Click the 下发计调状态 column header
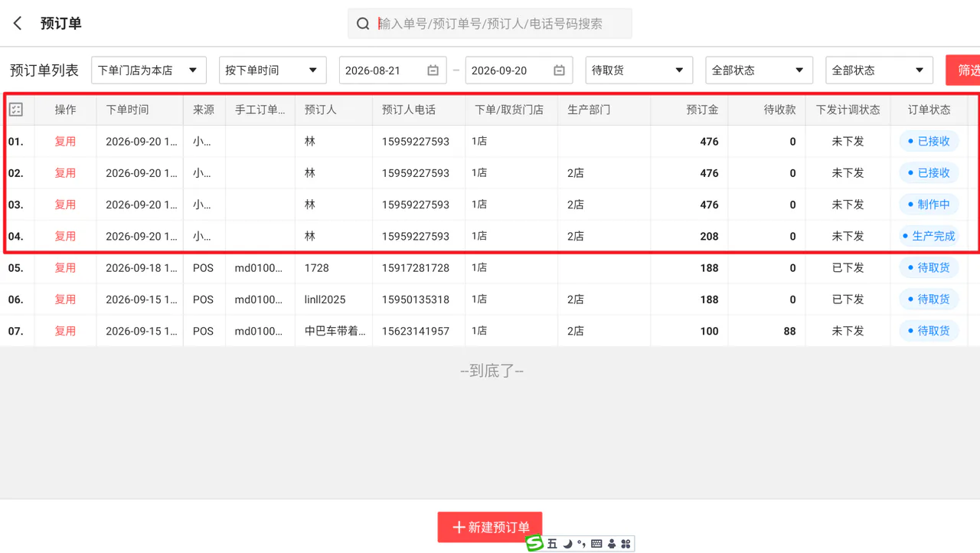The height and width of the screenshot is (553, 980). (848, 110)
